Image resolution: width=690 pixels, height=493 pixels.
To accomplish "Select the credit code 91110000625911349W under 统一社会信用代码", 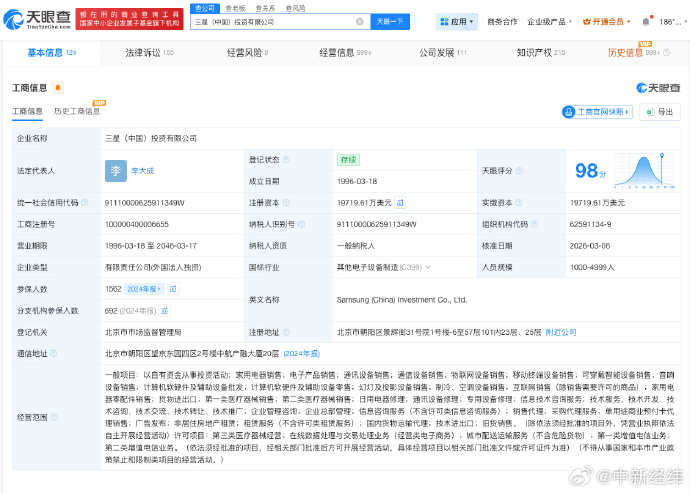I will pyautogui.click(x=144, y=203).
